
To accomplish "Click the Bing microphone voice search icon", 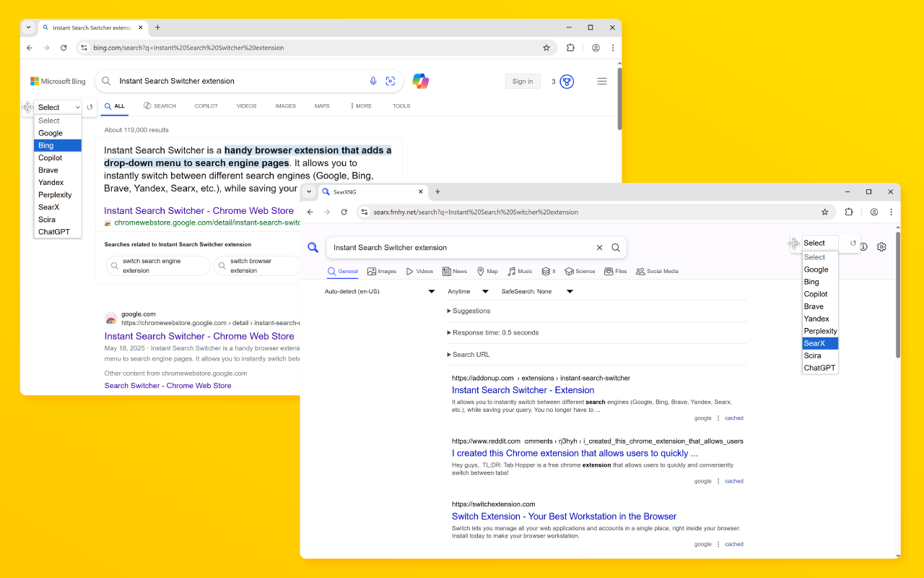I will 373,81.
